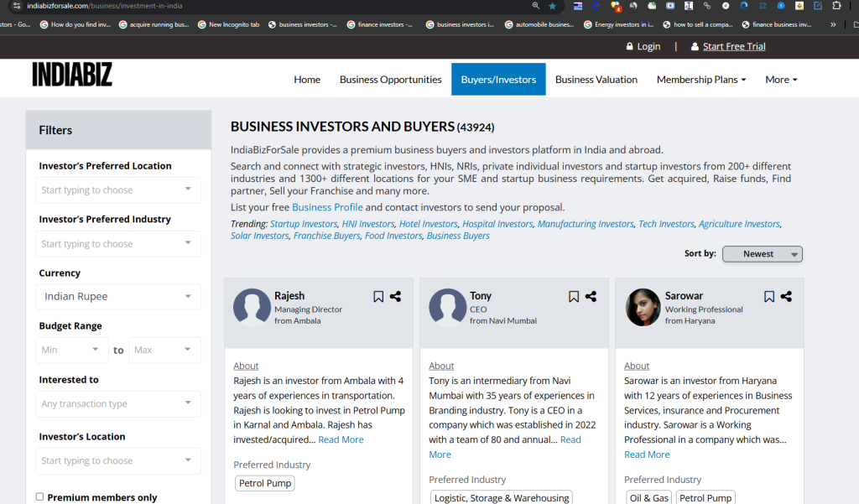
Task: Click the browser address bar URL
Action: click(105, 6)
